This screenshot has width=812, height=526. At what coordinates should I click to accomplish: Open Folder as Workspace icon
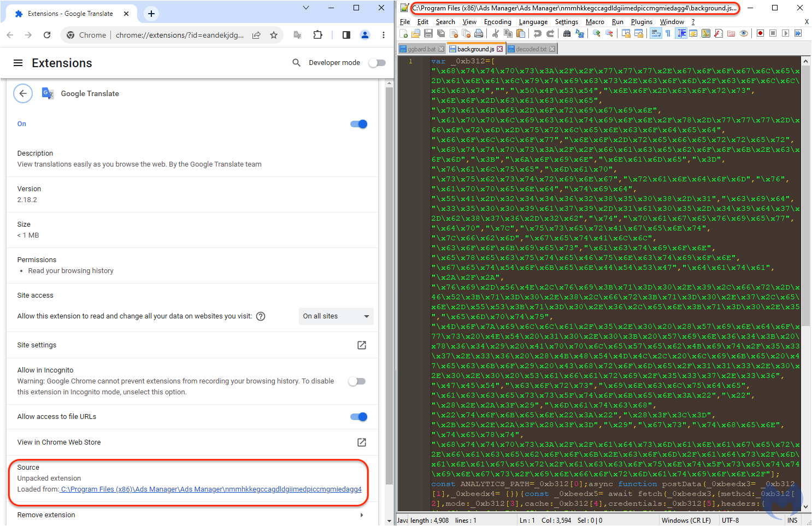tap(731, 33)
